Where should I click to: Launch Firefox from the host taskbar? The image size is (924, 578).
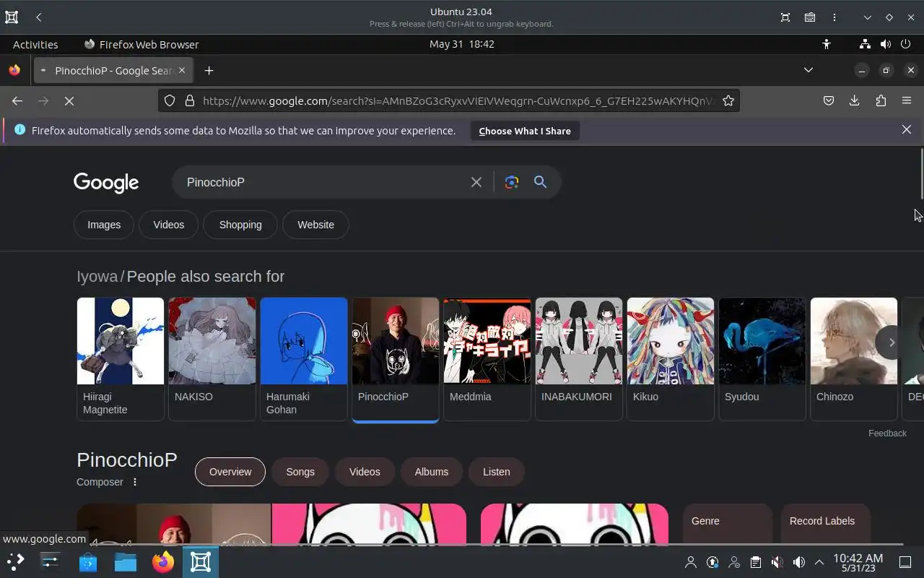(163, 561)
